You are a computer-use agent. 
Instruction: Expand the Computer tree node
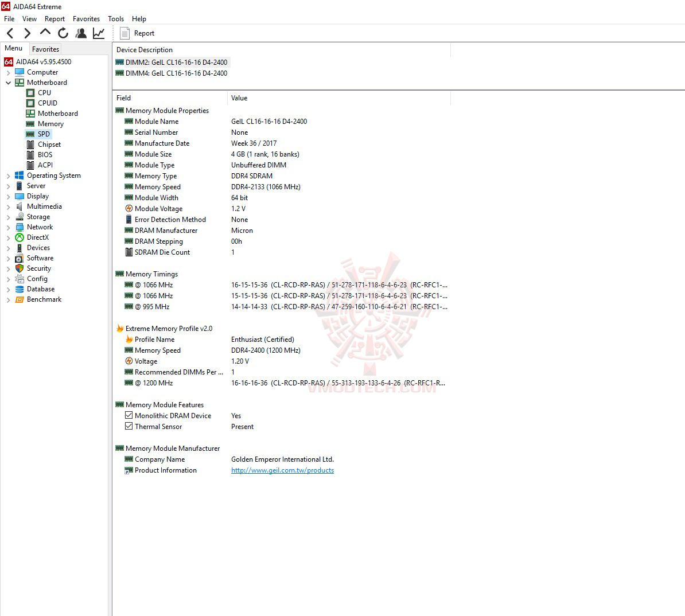click(8, 72)
